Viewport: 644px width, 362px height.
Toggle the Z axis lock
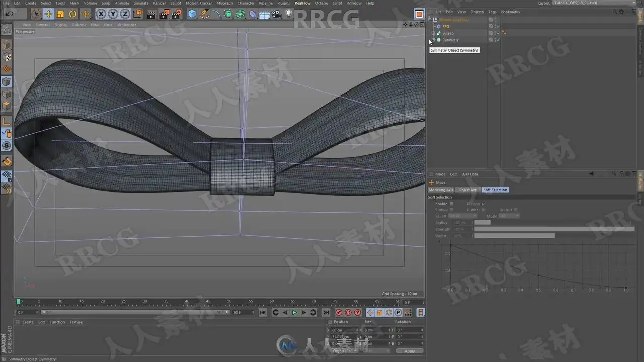(x=125, y=14)
